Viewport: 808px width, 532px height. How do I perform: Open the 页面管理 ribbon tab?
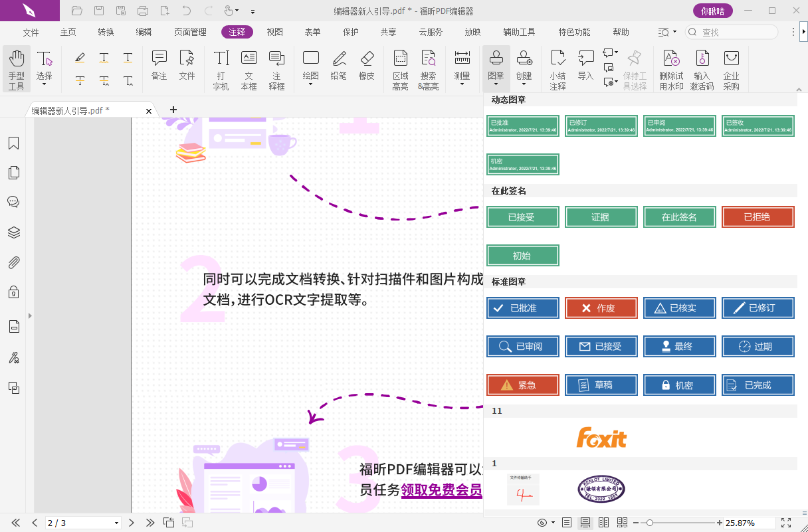(x=190, y=32)
